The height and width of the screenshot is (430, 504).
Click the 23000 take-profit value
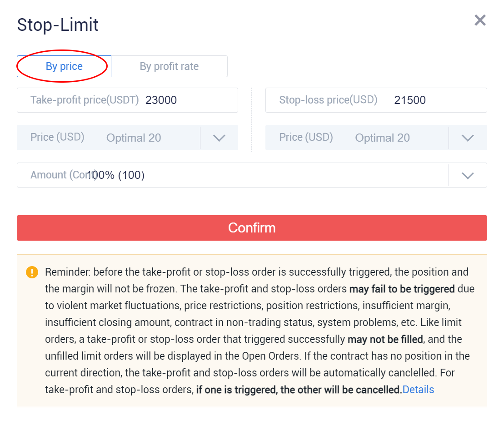point(161,100)
